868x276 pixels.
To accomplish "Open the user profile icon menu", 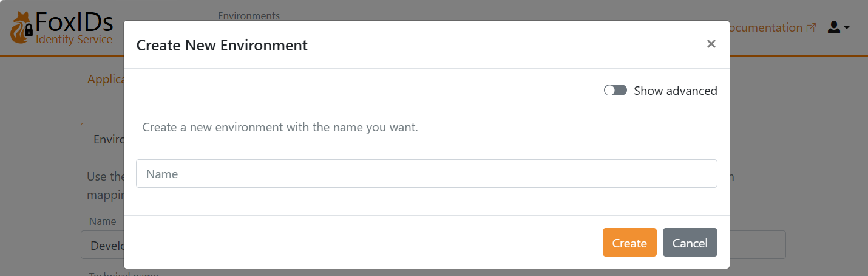I will point(834,27).
